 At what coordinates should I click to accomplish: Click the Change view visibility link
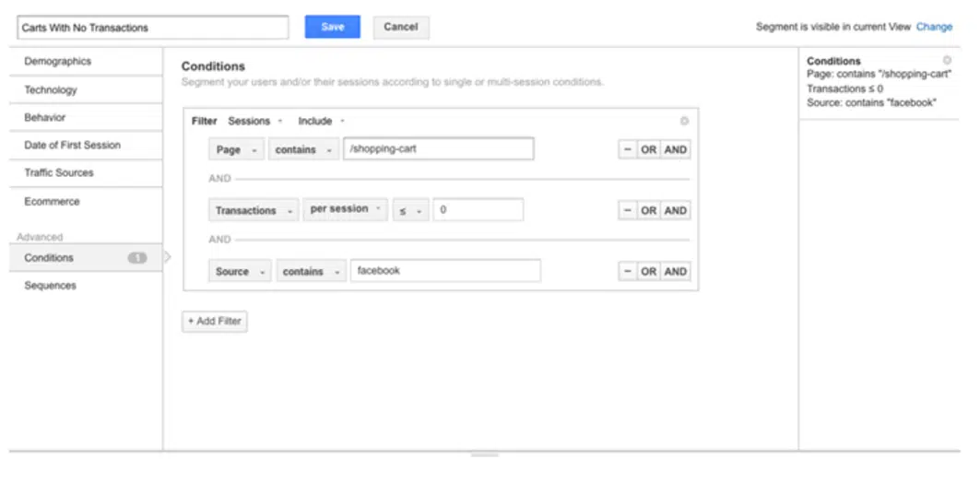(934, 27)
